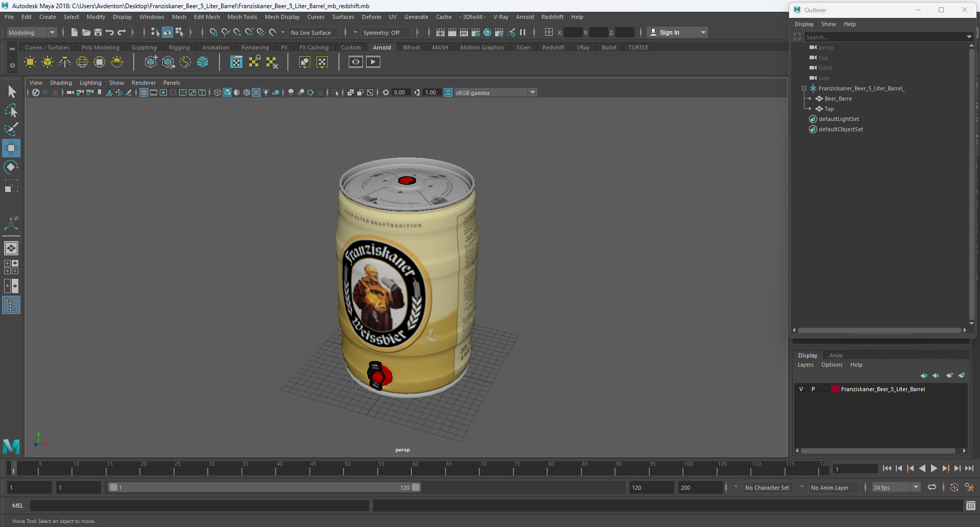Viewport: 980px width, 527px height.
Task: Choose the Paint selection tool
Action: (x=11, y=129)
